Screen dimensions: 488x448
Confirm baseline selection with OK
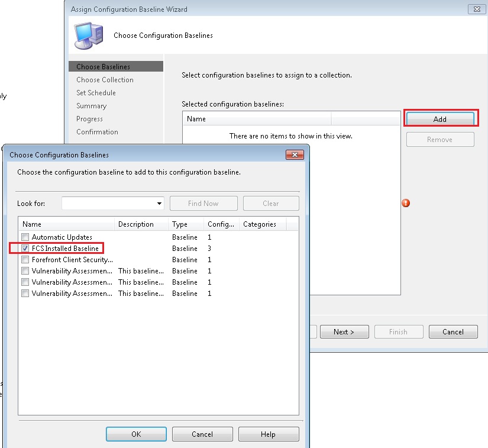136,434
